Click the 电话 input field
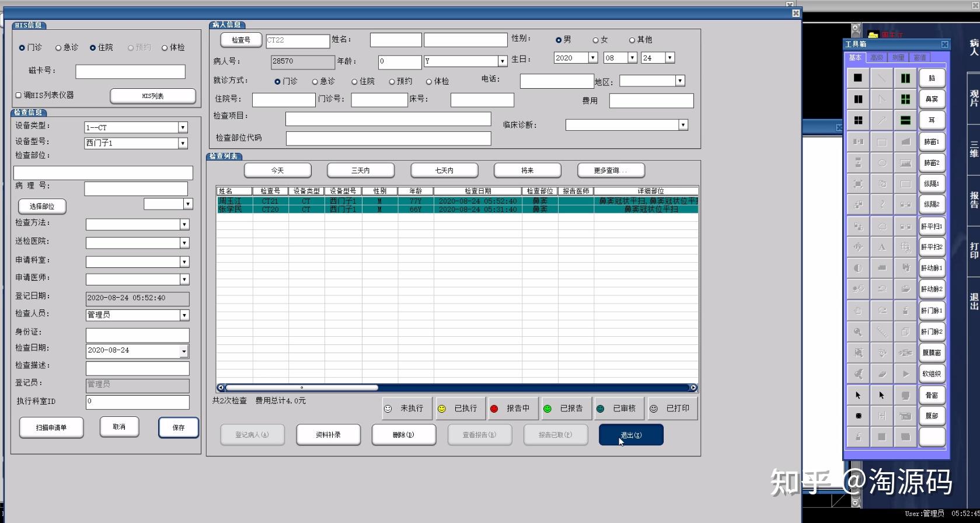 click(557, 81)
